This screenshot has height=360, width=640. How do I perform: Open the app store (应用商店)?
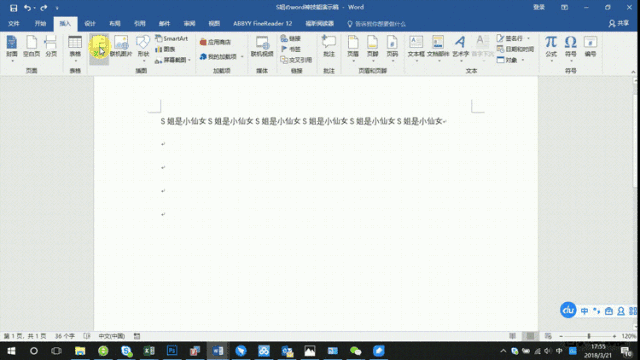coord(216,42)
